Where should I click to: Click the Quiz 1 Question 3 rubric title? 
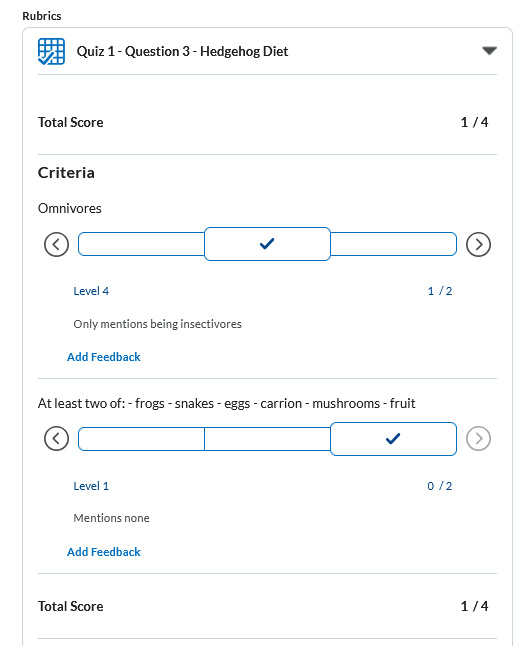click(182, 51)
